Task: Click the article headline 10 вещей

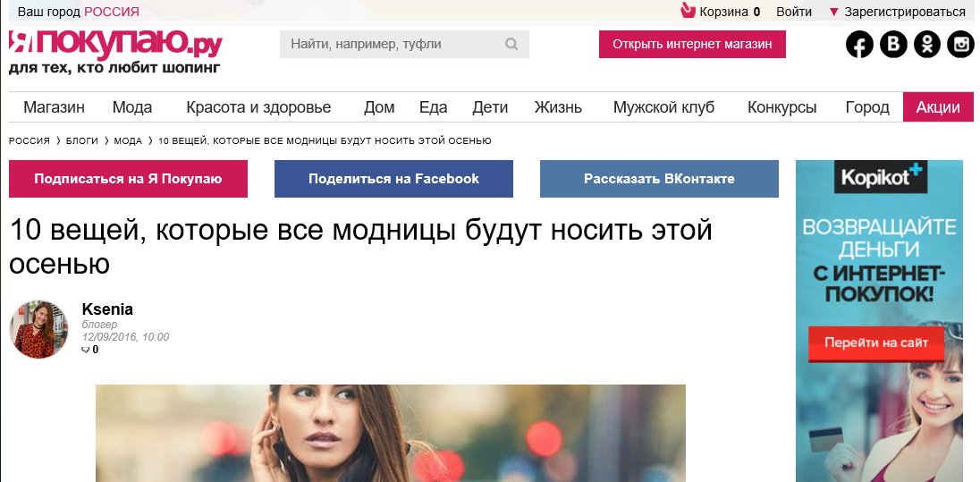Action: pos(360,248)
